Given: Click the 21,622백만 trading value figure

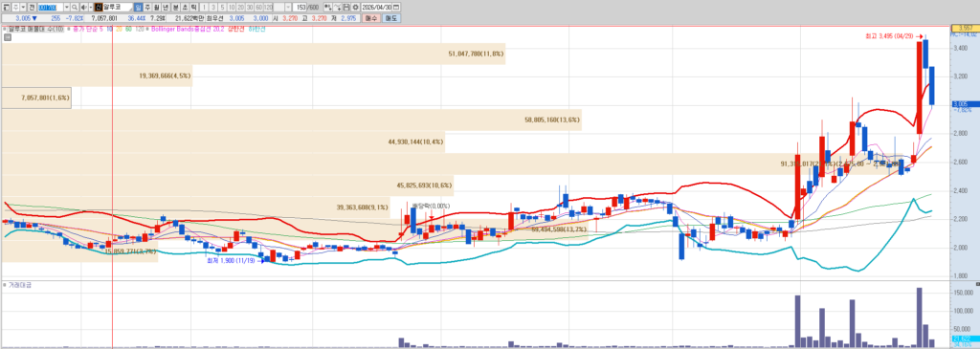Looking at the screenshot, I should coord(189,18).
